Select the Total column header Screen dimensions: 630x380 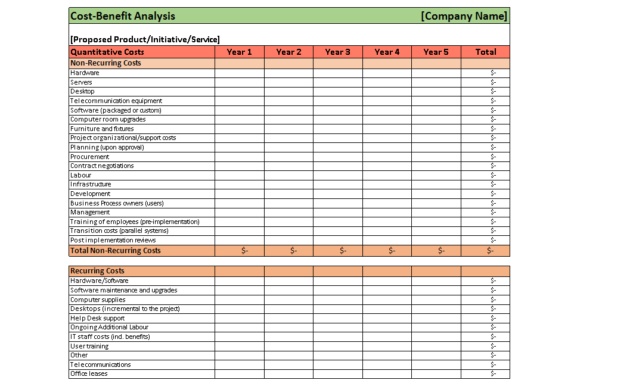coord(486,52)
